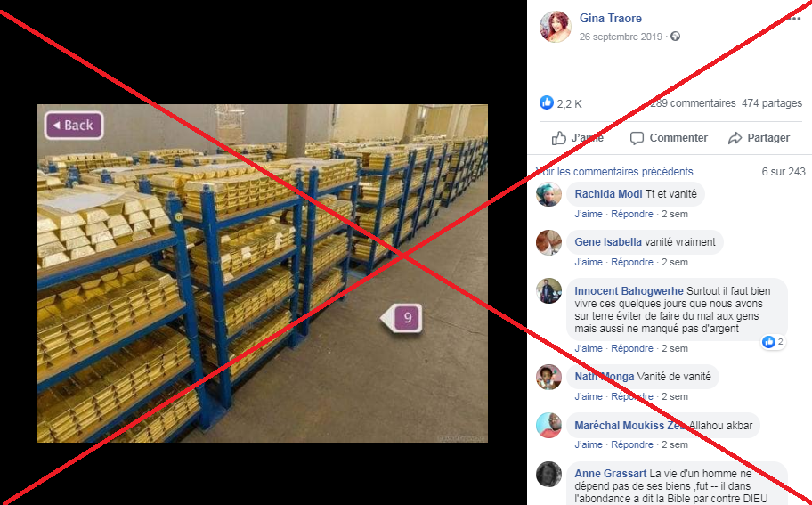Click Répondre under Gene Isabella's comment
This screenshot has width=812, height=505.
(632, 262)
